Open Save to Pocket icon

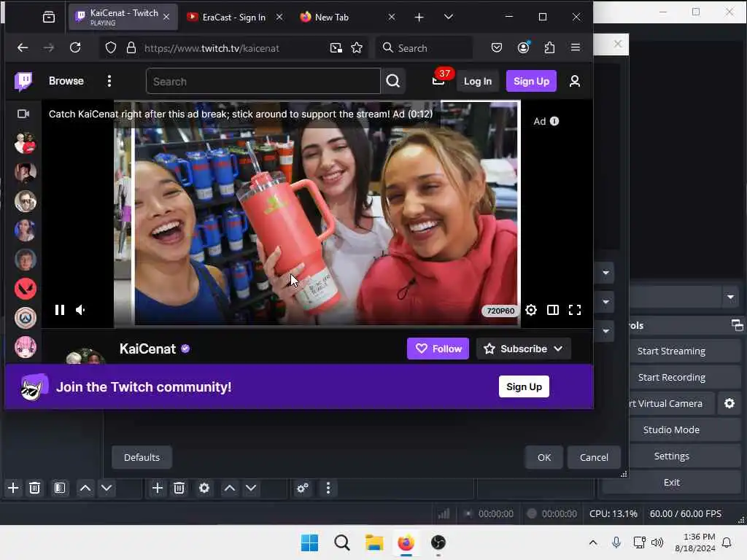(496, 47)
